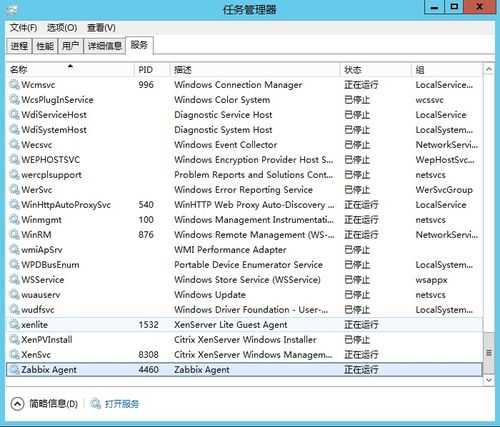Click the Wcmsvc service gear icon

pos(14,84)
